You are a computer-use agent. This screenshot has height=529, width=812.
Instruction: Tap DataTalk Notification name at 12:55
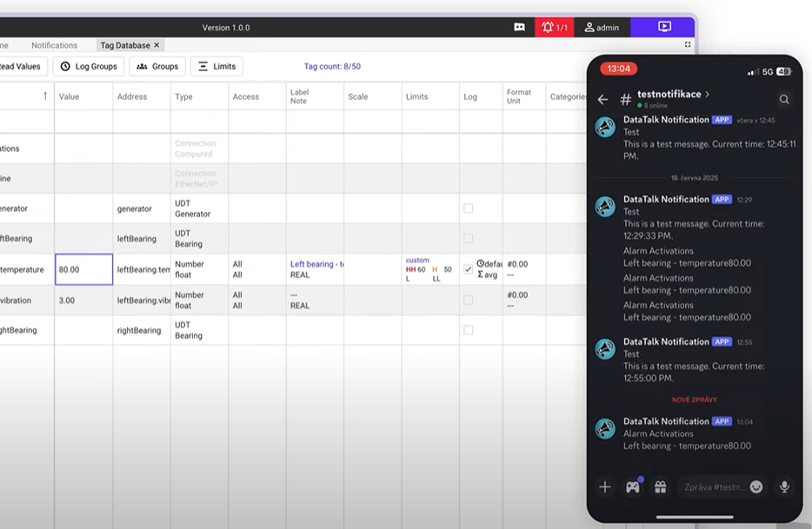pyautogui.click(x=666, y=341)
